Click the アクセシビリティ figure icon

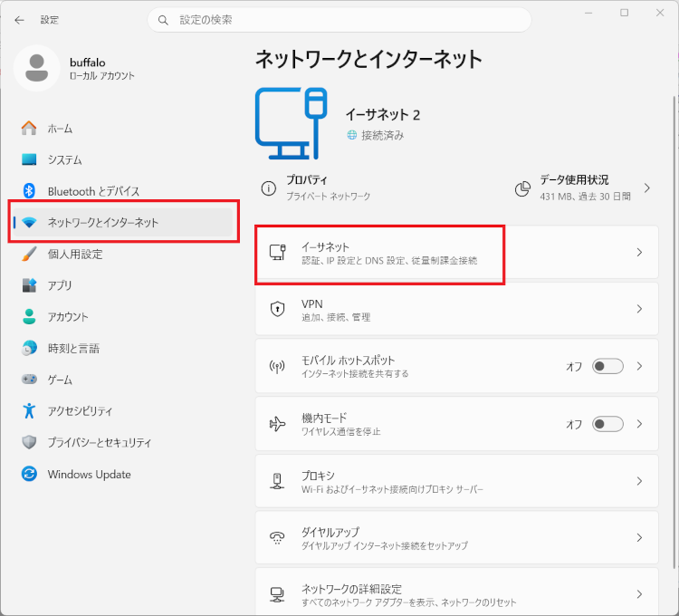click(29, 410)
